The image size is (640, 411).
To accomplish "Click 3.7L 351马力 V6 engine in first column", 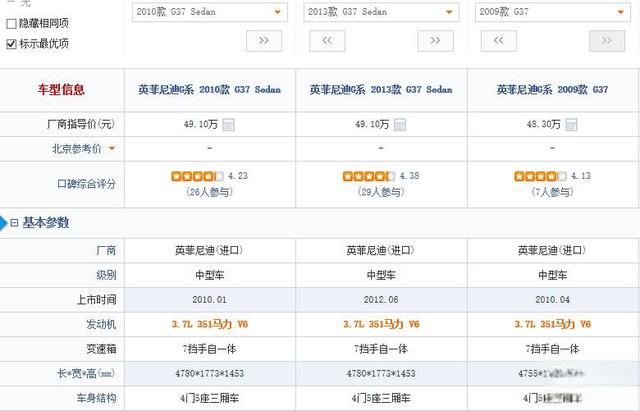I will (209, 324).
